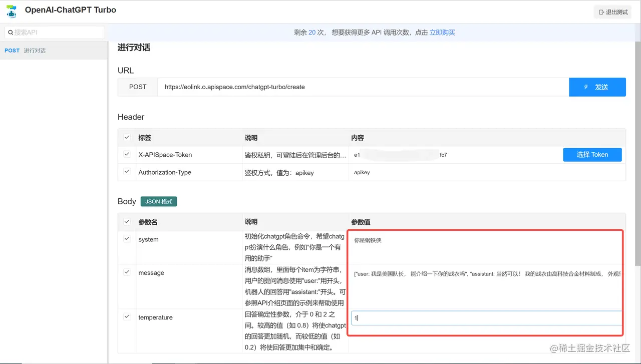Click the exit icon in 退出测试 button

click(601, 12)
